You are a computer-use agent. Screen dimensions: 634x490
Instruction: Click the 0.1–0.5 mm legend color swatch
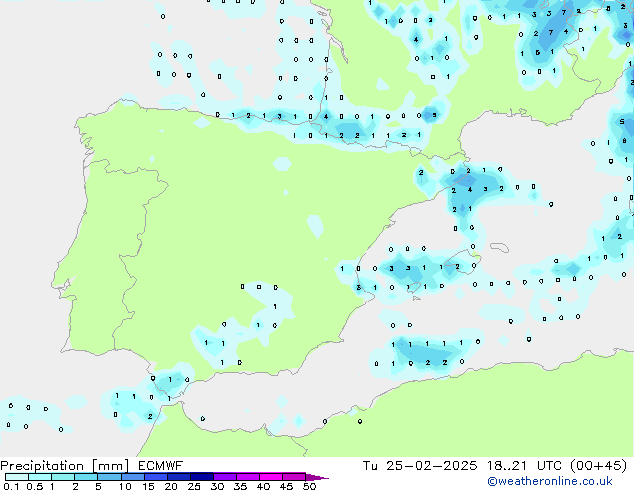pyautogui.click(x=17, y=477)
